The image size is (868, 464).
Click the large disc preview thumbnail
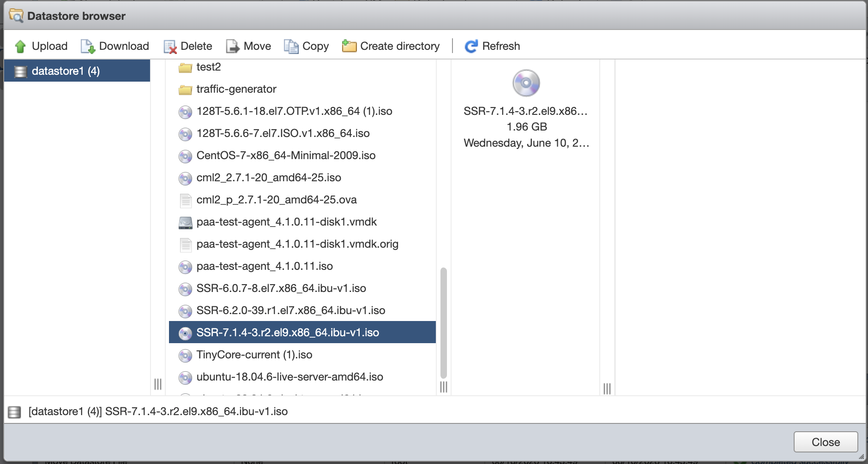(526, 83)
